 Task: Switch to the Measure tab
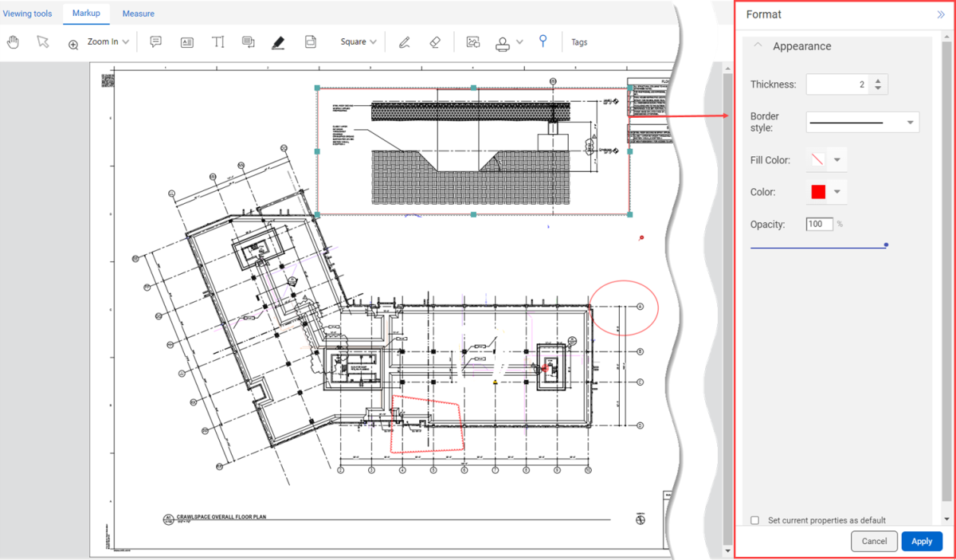pyautogui.click(x=139, y=14)
